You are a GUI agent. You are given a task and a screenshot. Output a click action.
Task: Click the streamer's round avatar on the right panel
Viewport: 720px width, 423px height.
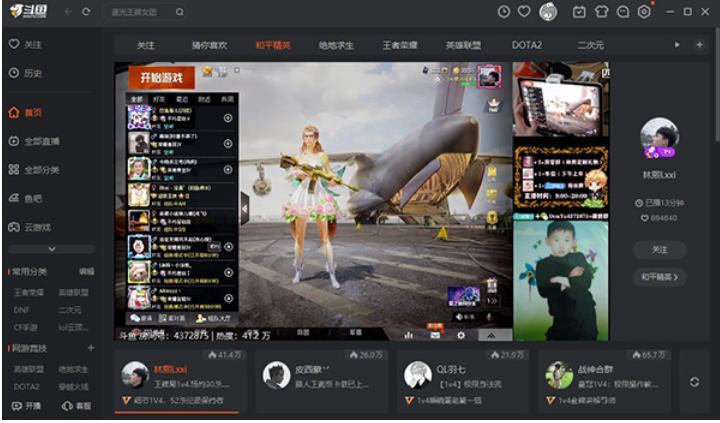pyautogui.click(x=660, y=138)
